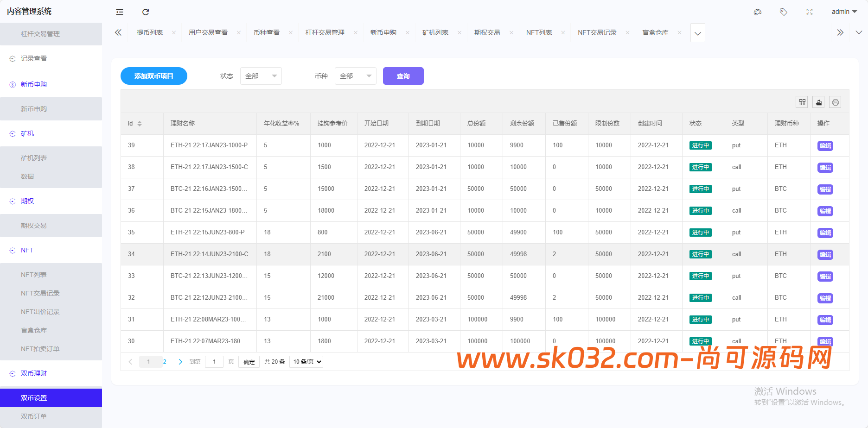Click the 添加双币项目 button
Viewport: 868px width, 428px height.
154,76
